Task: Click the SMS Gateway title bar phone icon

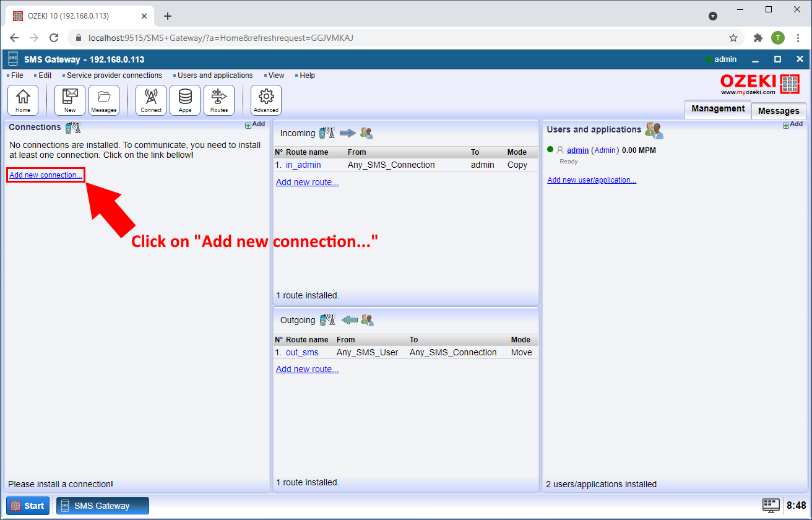Action: pyautogui.click(x=13, y=59)
